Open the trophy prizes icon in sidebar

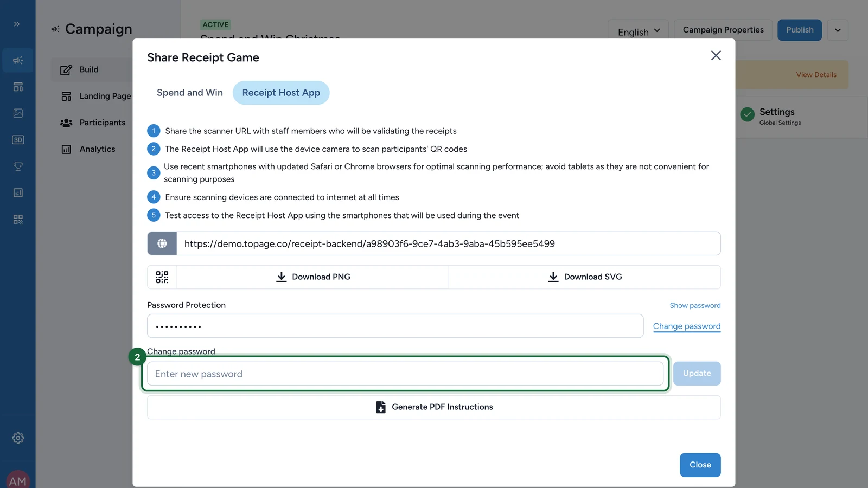(18, 166)
